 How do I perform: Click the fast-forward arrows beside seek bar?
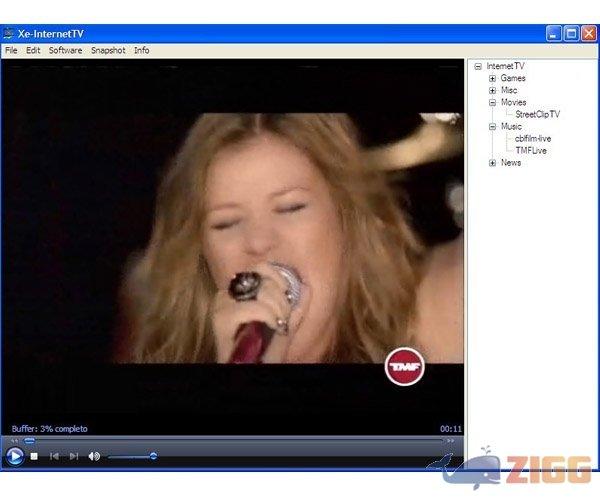tap(450, 440)
